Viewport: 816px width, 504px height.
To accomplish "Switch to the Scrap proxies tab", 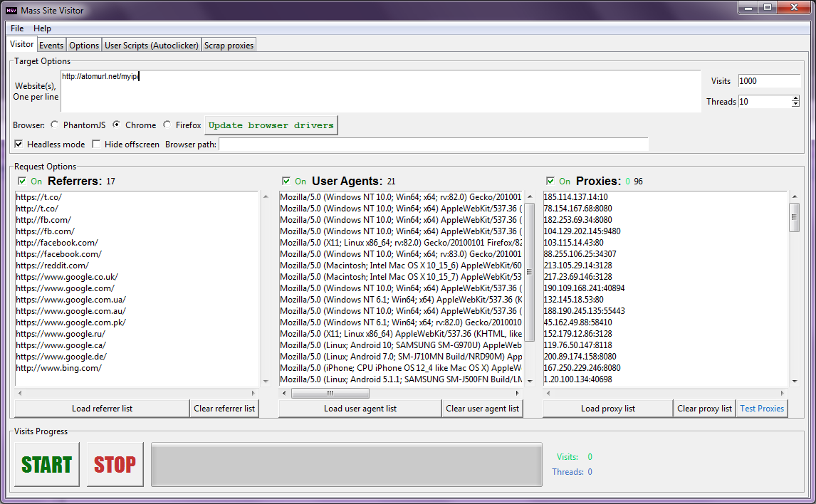I will tap(229, 46).
